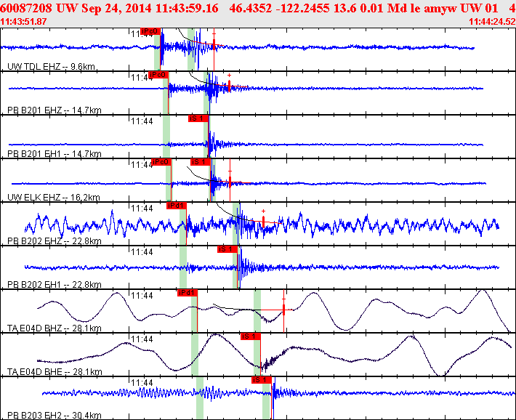Select the iS 1 flag on PB B203 EH2 trace

point(261,380)
